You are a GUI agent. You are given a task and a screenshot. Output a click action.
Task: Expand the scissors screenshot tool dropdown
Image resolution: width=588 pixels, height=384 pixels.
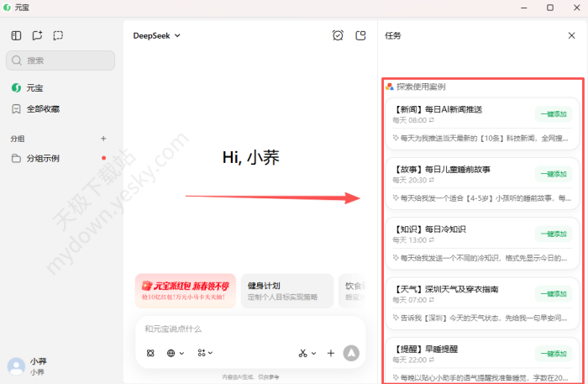tap(307, 353)
